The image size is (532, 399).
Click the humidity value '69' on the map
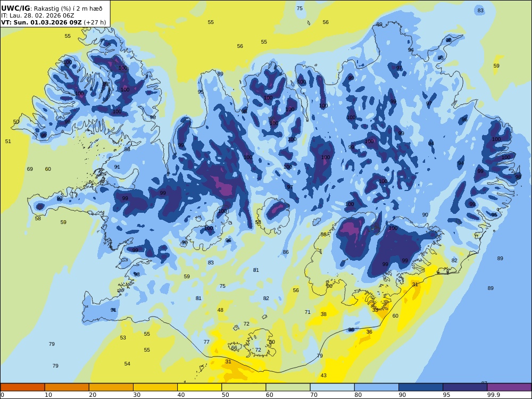click(30, 169)
